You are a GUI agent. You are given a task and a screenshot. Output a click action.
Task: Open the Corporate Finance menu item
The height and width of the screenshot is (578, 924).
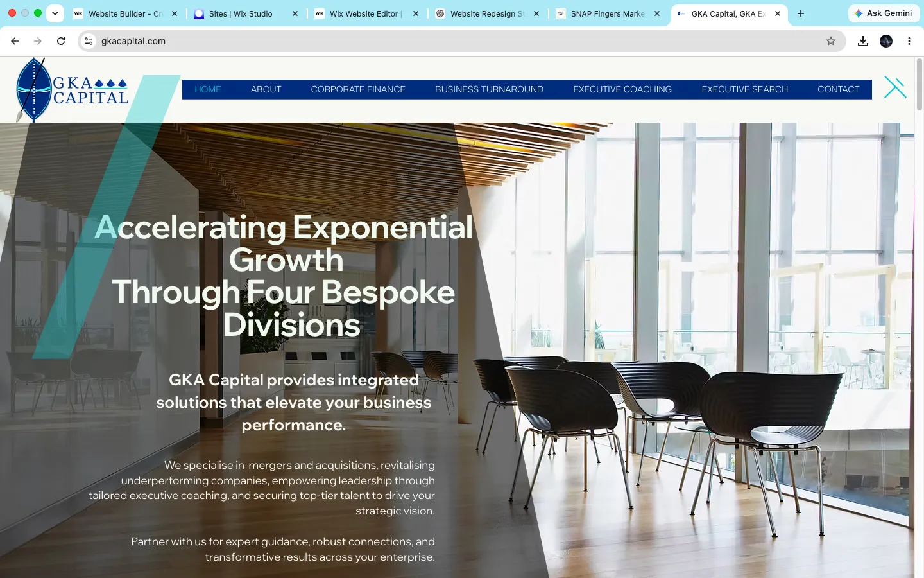click(358, 89)
